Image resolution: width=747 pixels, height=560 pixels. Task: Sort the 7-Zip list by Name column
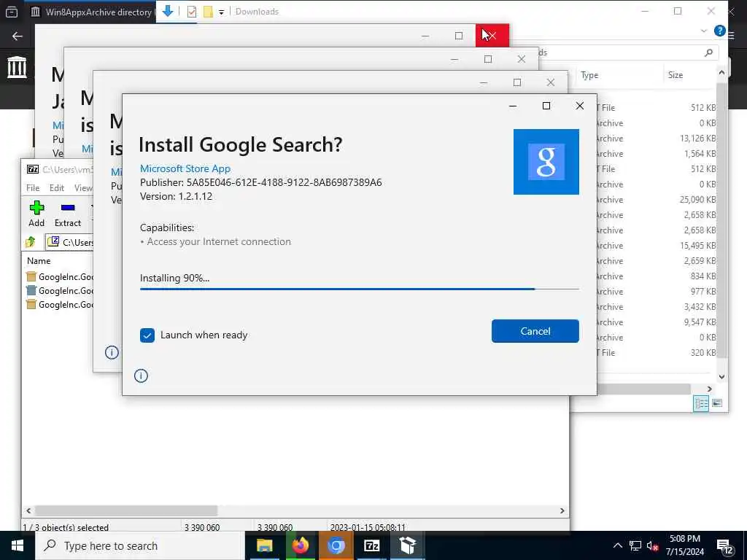click(x=39, y=261)
